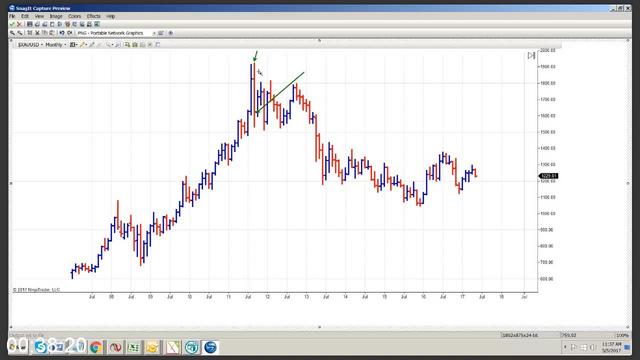Click the network tray icon
The height and width of the screenshot is (360, 640).
pos(583,347)
